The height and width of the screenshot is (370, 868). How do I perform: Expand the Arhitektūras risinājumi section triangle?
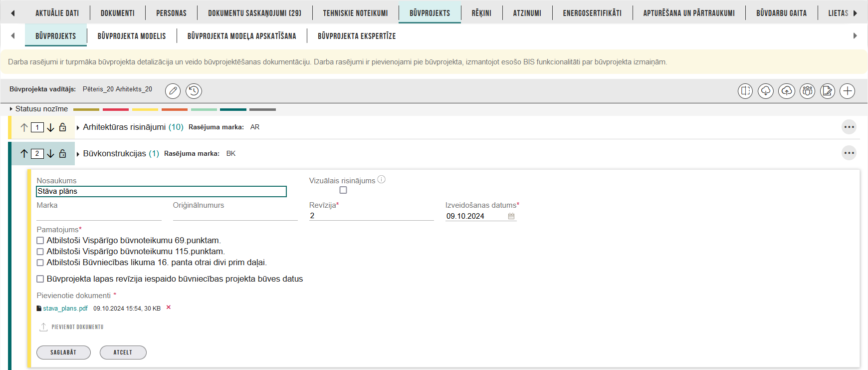point(78,128)
